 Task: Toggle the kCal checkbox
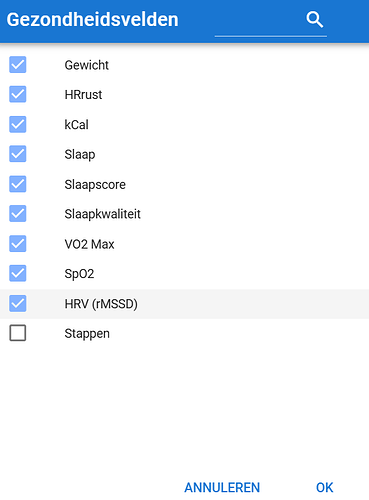(18, 124)
